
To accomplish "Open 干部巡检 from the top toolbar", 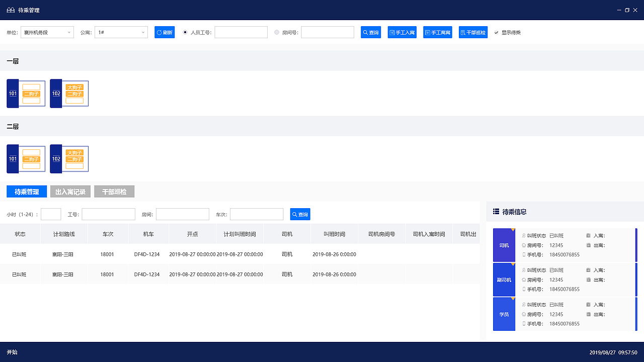I will pyautogui.click(x=473, y=32).
